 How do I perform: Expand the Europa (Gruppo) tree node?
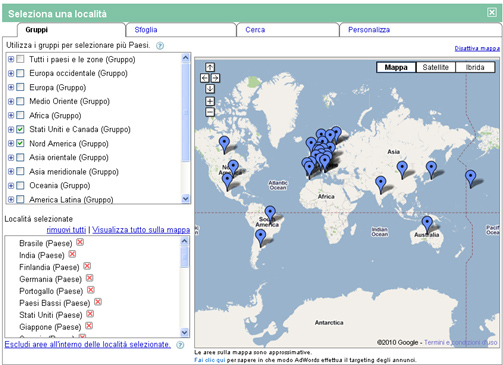pos(11,87)
